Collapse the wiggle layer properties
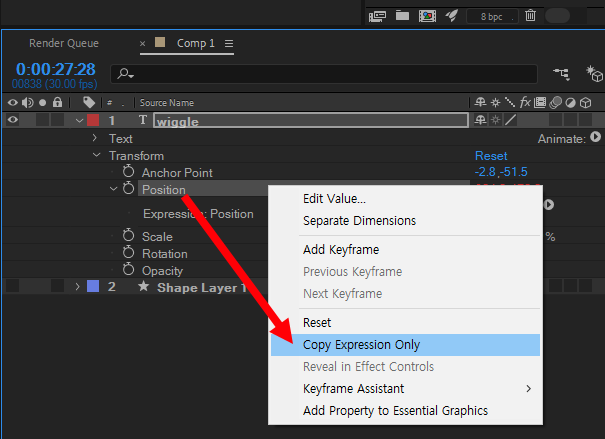Image resolution: width=605 pixels, height=439 pixels. [79, 120]
